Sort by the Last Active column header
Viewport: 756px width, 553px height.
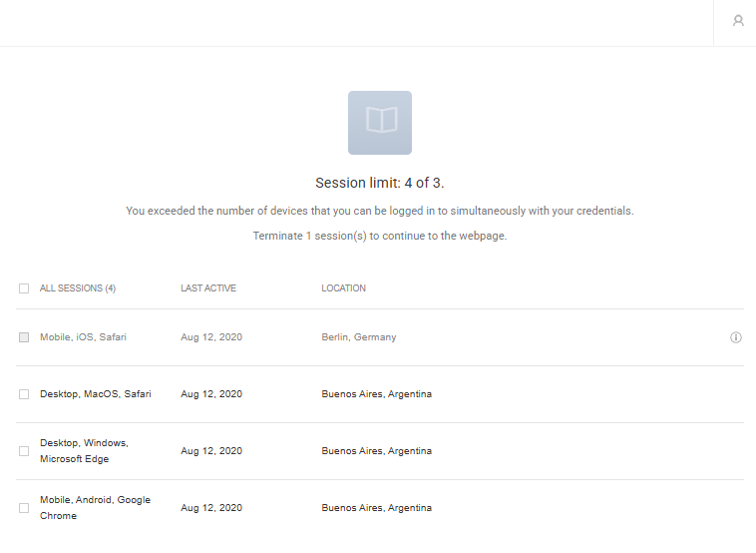coord(208,288)
